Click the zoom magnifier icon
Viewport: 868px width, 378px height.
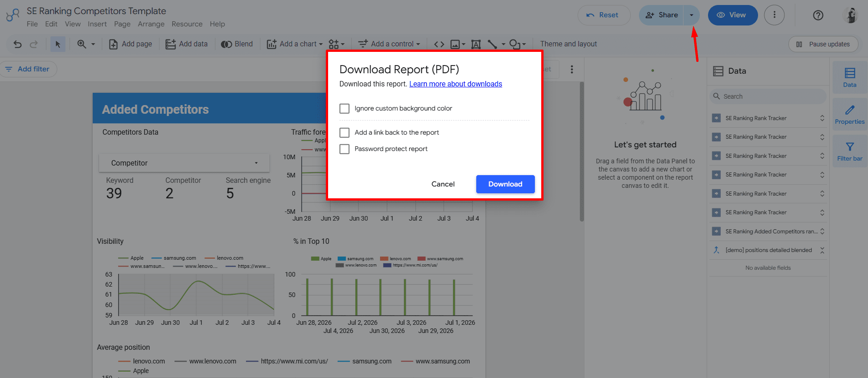pyautogui.click(x=81, y=44)
